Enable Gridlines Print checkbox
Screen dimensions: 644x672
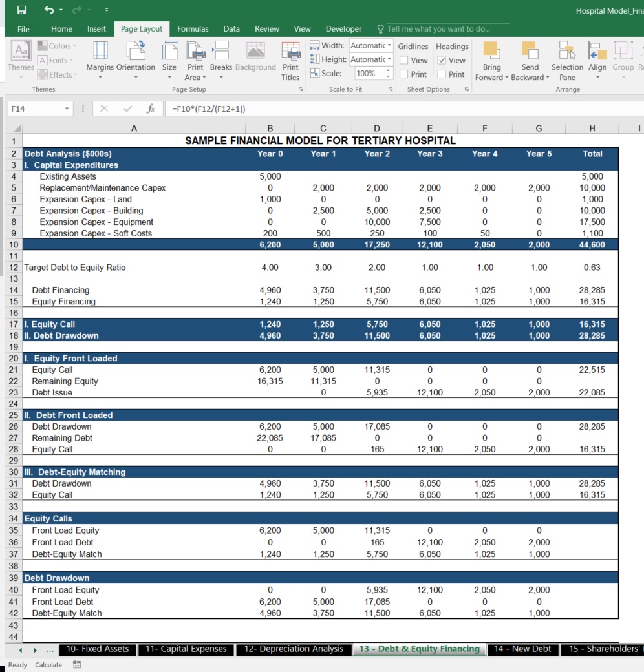[403, 74]
